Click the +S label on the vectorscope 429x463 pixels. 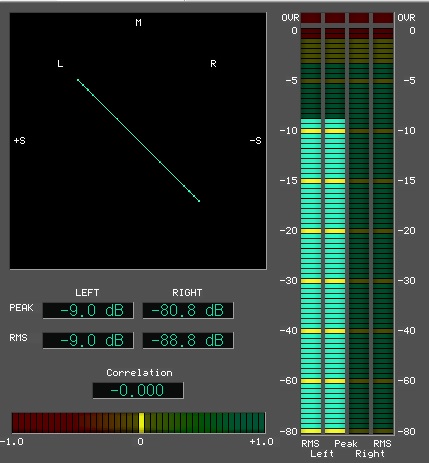tap(20, 141)
